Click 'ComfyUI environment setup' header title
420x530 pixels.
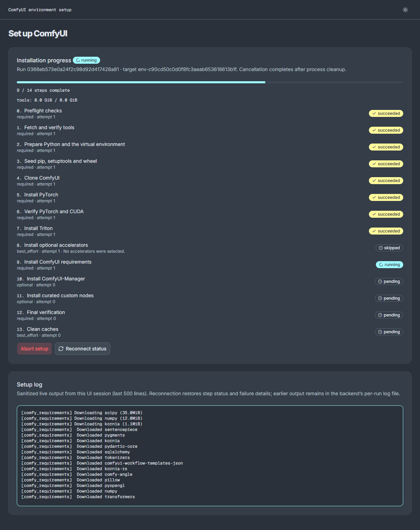(40, 10)
